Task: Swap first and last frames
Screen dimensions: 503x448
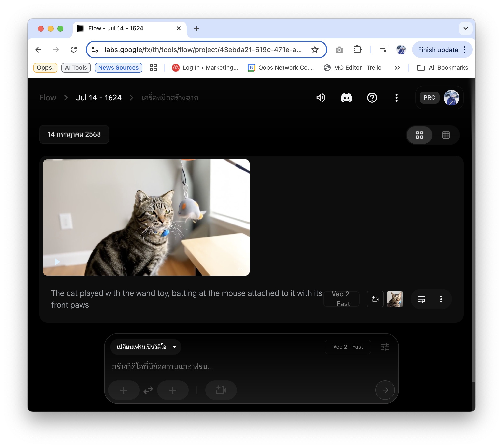Action: (x=148, y=390)
